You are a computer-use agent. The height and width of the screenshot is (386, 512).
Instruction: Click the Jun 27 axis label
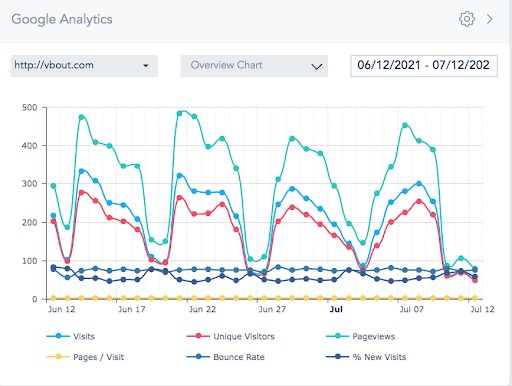(x=272, y=309)
